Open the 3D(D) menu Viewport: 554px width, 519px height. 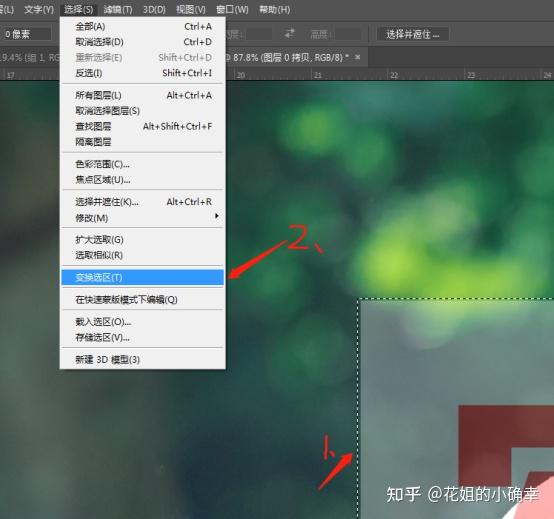(154, 10)
